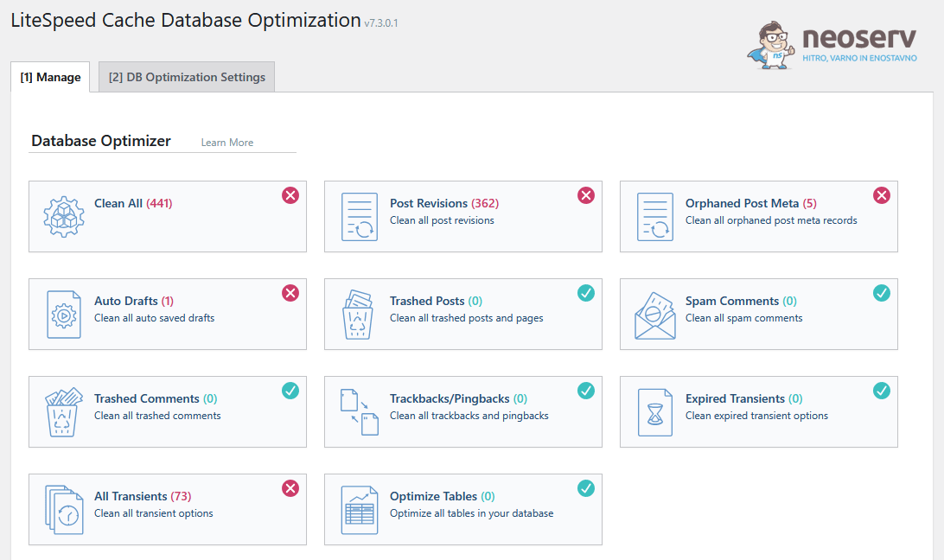The height and width of the screenshot is (560, 944).
Task: Click 'Clean all spam comments' text
Action: pyautogui.click(x=744, y=318)
